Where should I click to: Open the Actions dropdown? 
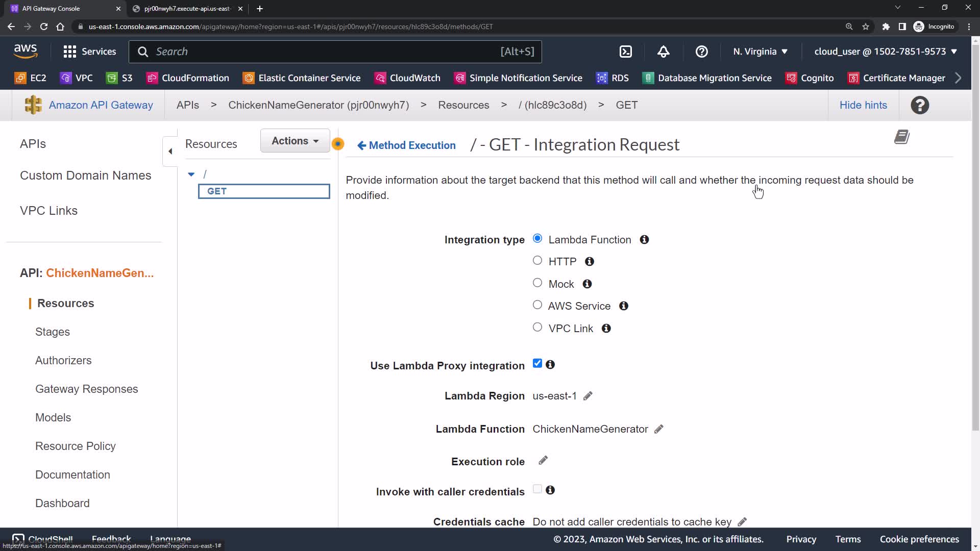click(x=295, y=141)
